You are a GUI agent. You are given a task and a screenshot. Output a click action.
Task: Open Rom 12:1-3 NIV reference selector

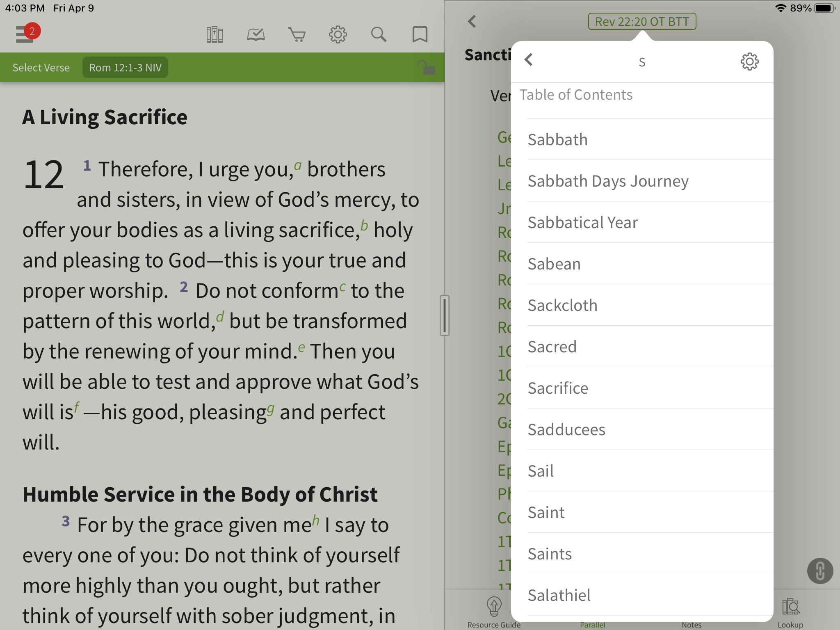(x=125, y=68)
